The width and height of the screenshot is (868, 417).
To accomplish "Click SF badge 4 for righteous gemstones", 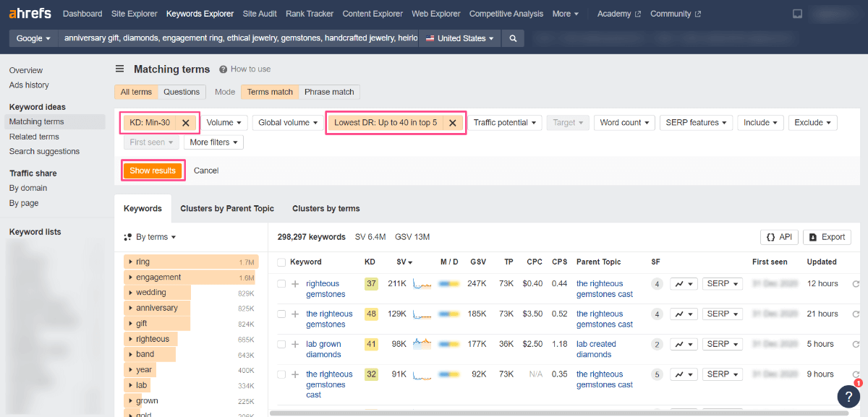I will [x=657, y=284].
